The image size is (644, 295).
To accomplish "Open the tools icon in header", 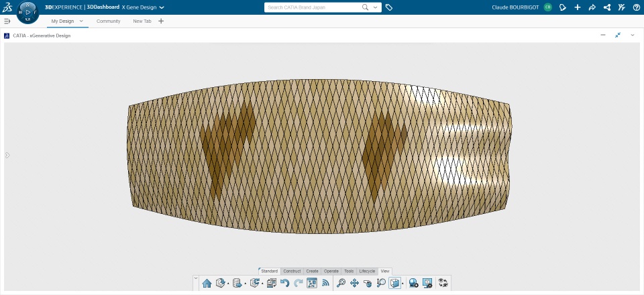I will click(622, 7).
